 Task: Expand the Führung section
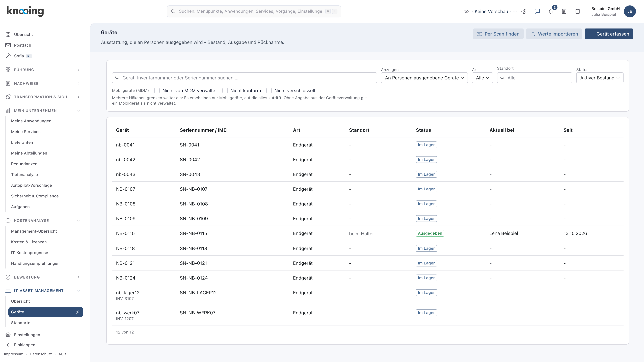click(43, 70)
